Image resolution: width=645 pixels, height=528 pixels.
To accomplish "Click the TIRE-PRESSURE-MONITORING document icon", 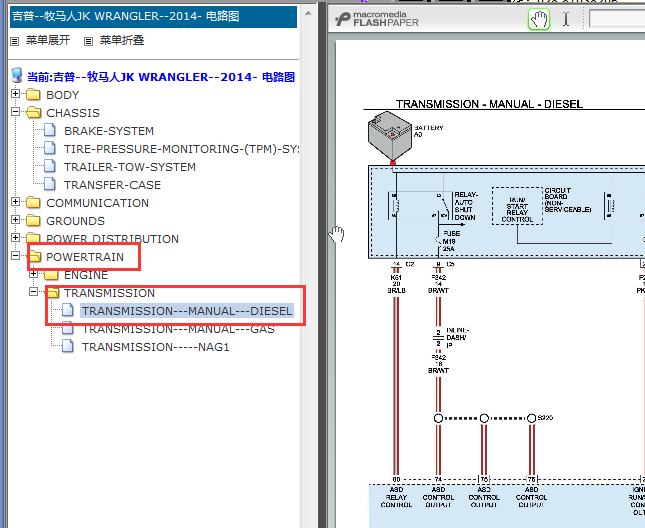I will [x=50, y=148].
